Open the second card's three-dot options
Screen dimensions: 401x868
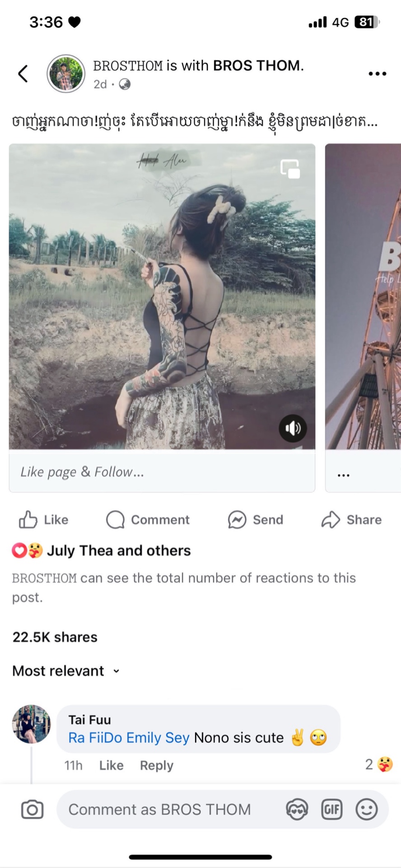point(344,475)
